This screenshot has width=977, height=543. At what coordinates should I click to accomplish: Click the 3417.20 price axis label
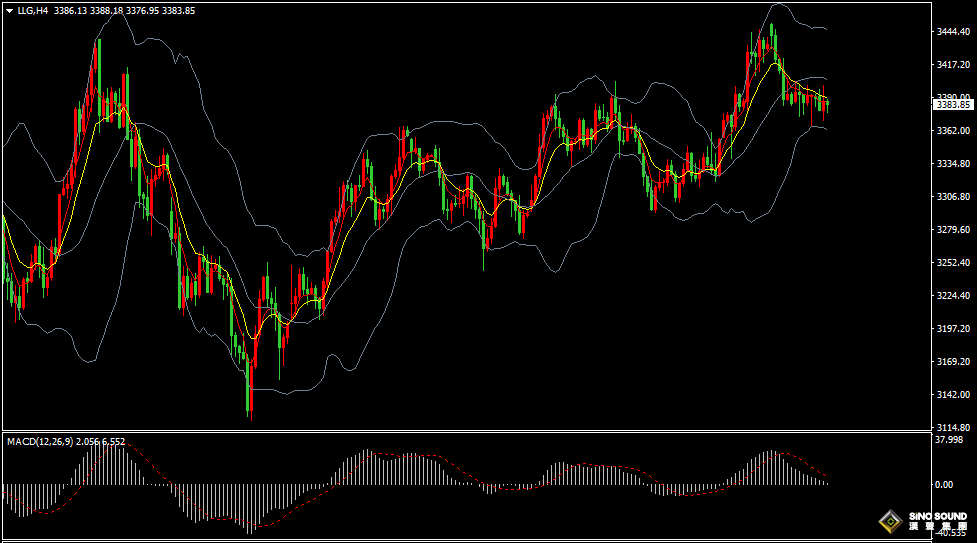click(954, 65)
